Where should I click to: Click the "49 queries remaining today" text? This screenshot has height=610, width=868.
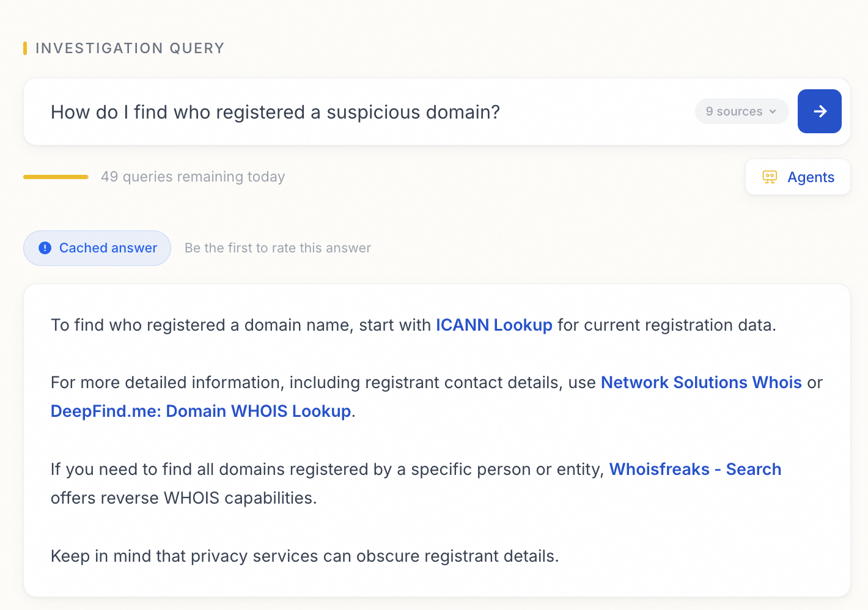tap(193, 177)
